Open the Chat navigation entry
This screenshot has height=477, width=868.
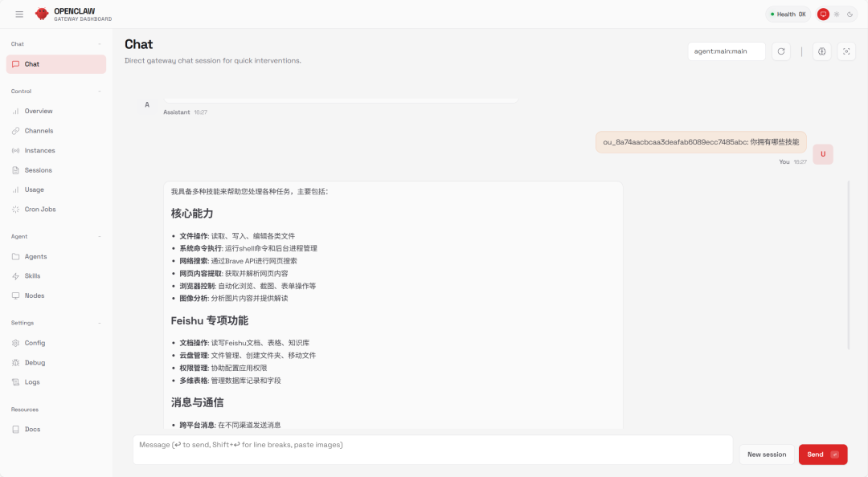(32, 63)
